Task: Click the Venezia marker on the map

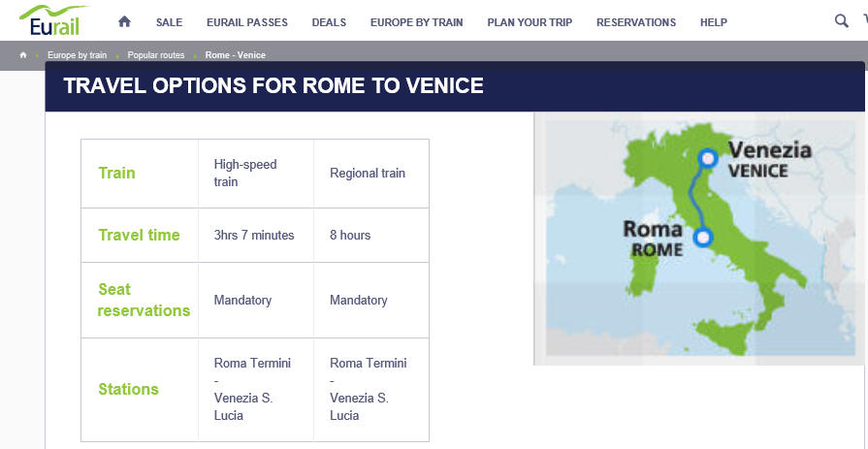Action: pyautogui.click(x=707, y=159)
